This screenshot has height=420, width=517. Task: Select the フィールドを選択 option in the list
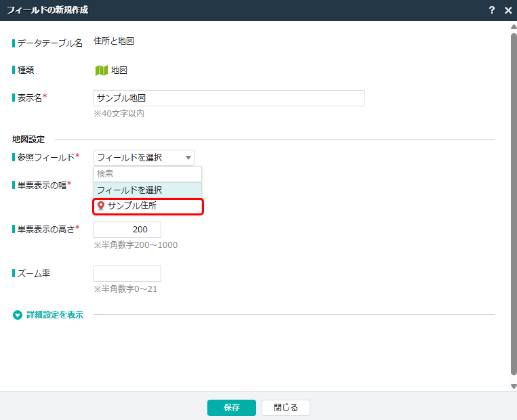tap(148, 190)
